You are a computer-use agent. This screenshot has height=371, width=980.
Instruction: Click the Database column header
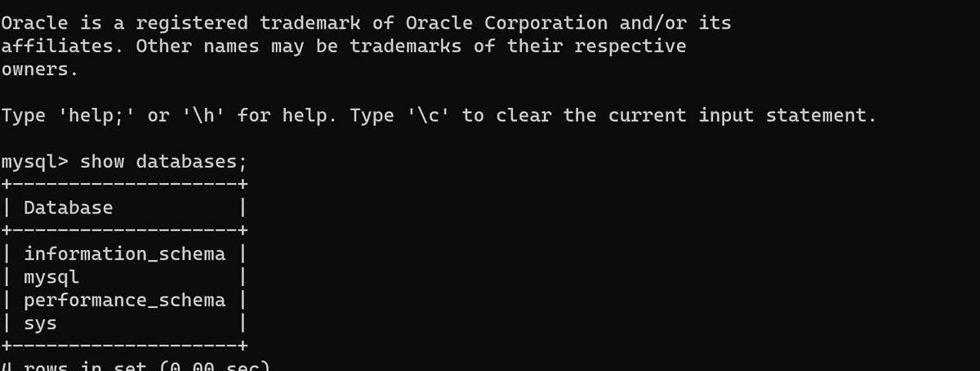(x=69, y=208)
